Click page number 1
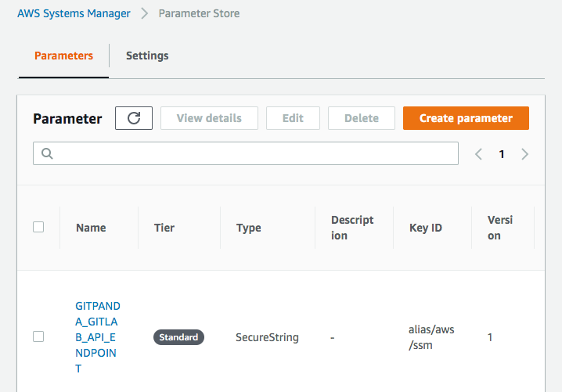562x392 pixels. coord(502,154)
